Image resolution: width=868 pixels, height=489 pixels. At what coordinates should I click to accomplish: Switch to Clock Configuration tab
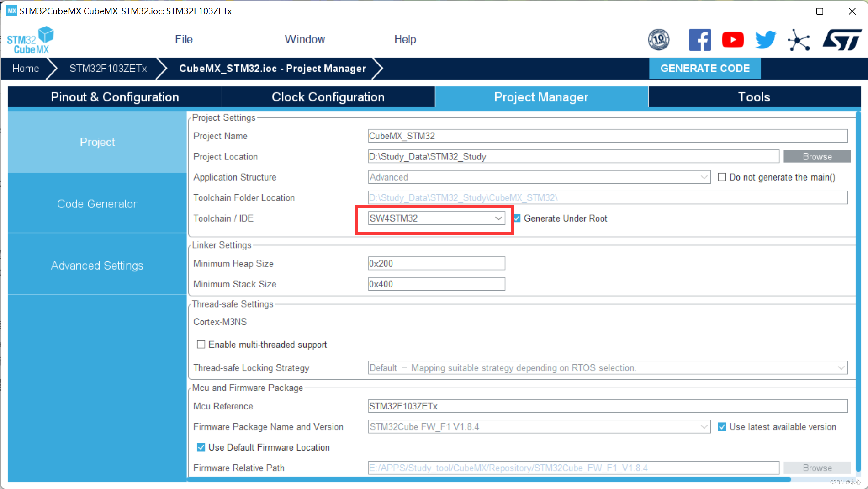pos(328,97)
